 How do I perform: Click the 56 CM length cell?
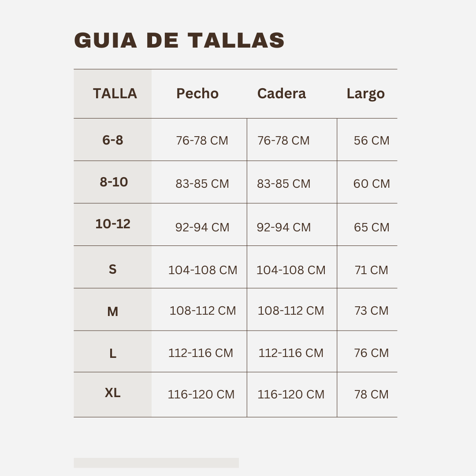[372, 141]
